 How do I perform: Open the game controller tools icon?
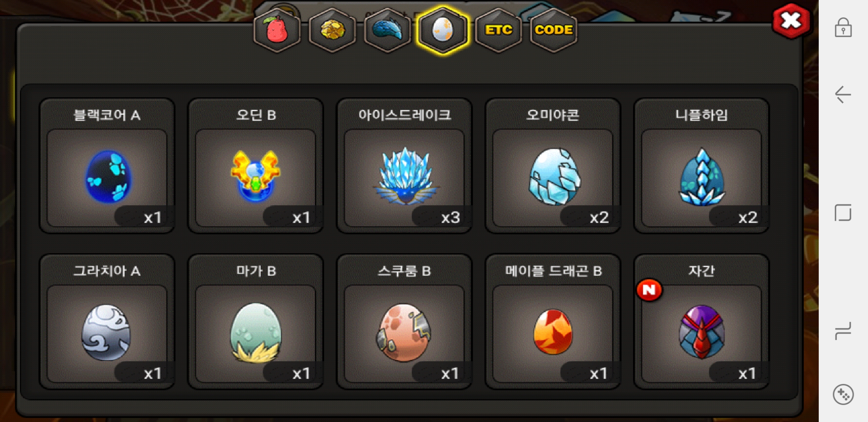point(843,394)
